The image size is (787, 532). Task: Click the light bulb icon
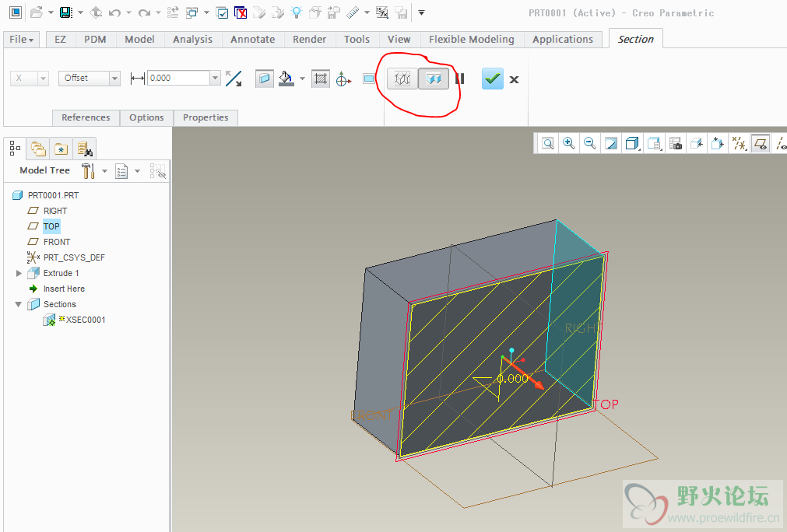[297, 12]
